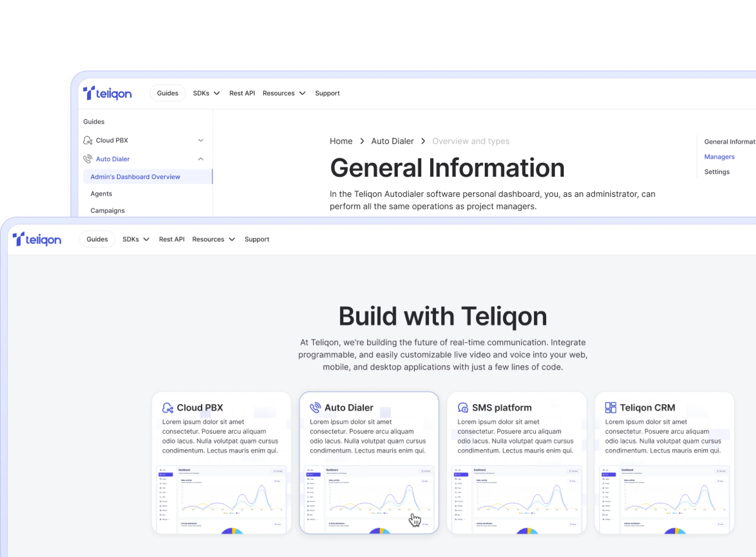Open Agents in the sidebar
Screen dimensions: 756x557
pyautogui.click(x=101, y=193)
